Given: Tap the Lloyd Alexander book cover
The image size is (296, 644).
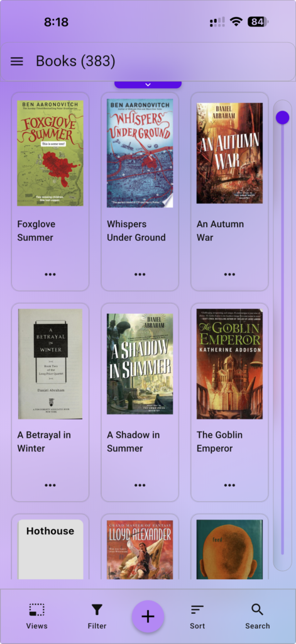Looking at the screenshot, I should click(x=140, y=550).
